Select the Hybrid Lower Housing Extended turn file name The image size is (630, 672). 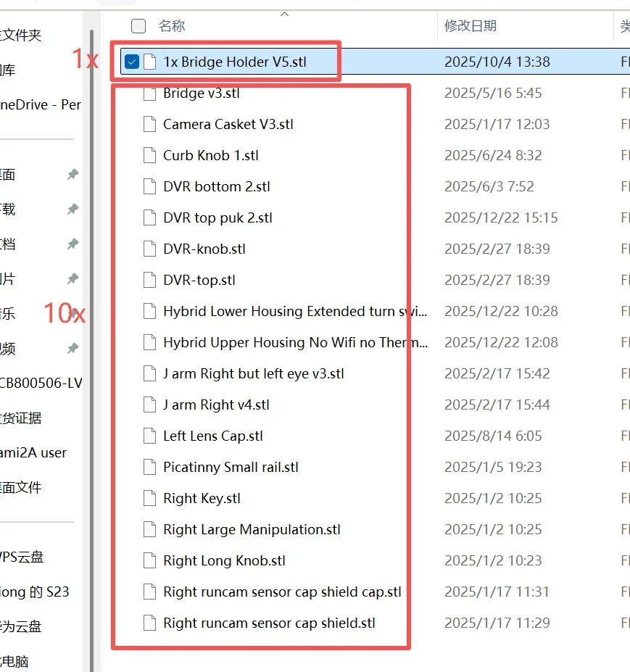point(295,311)
